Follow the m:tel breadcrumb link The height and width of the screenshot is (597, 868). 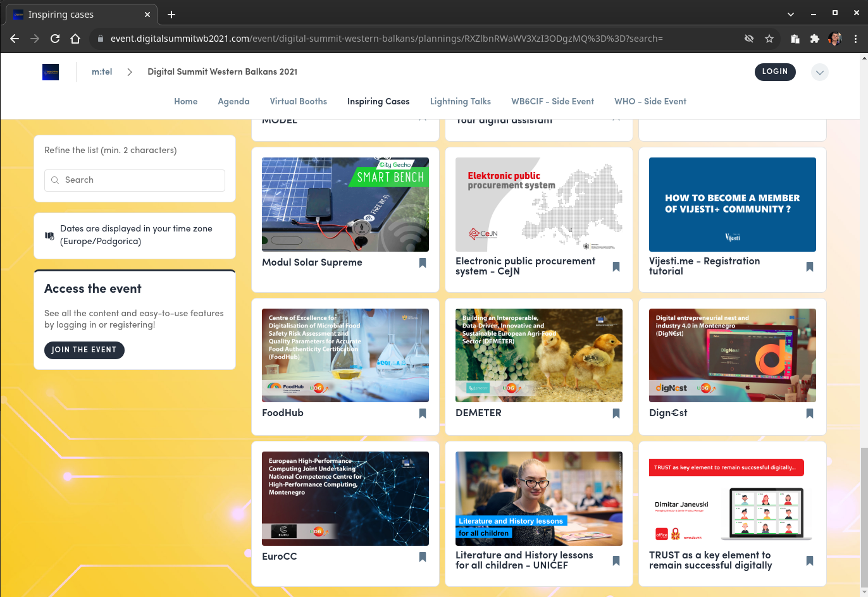pyautogui.click(x=102, y=72)
